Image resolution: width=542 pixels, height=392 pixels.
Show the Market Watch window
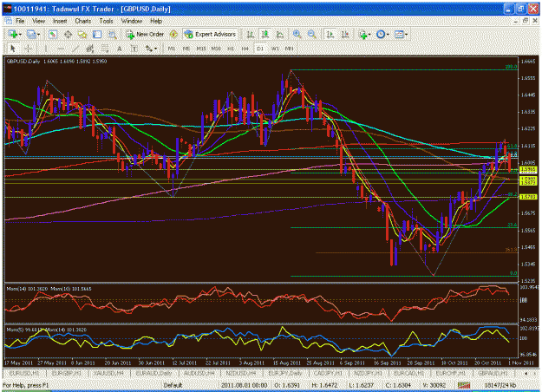pyautogui.click(x=53, y=34)
